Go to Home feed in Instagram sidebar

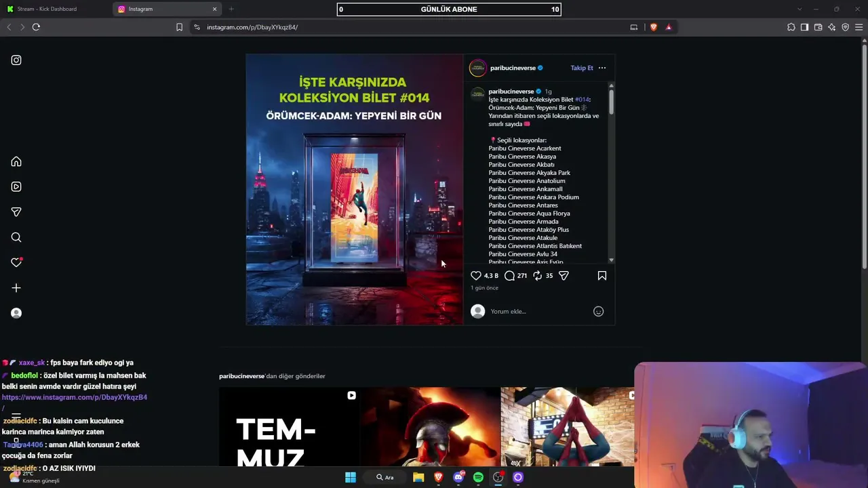click(16, 162)
